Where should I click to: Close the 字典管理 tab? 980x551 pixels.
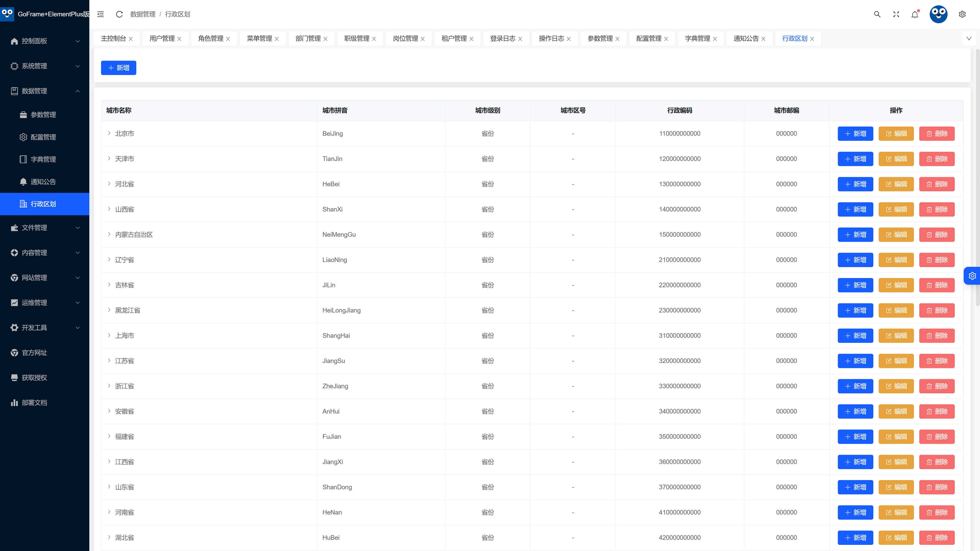click(x=715, y=39)
